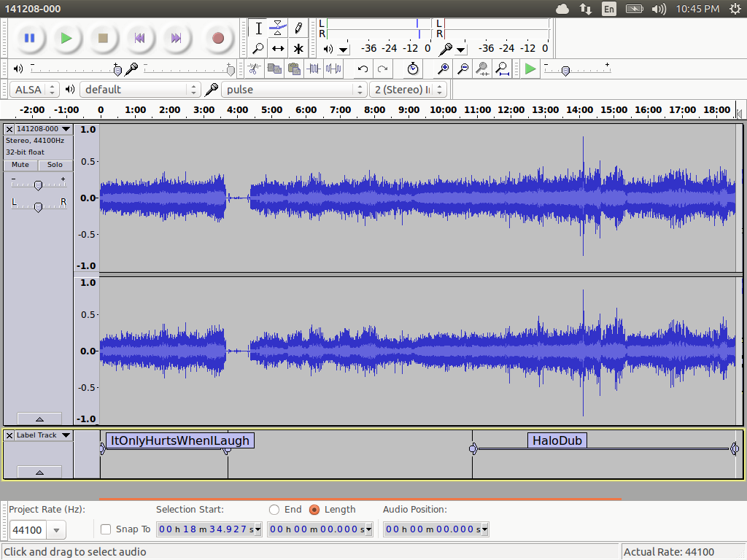Select the Envelope tool
The height and width of the screenshot is (560, 747).
[278, 28]
